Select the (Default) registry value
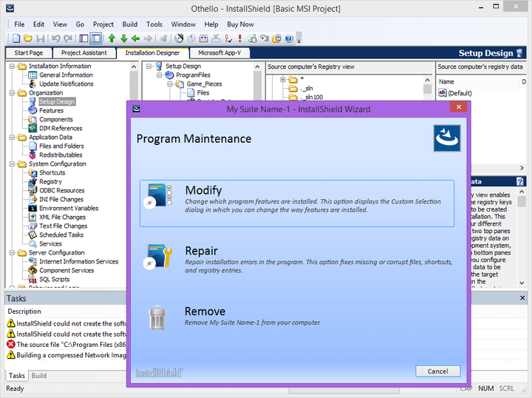The width and height of the screenshot is (532, 398). pos(455,93)
